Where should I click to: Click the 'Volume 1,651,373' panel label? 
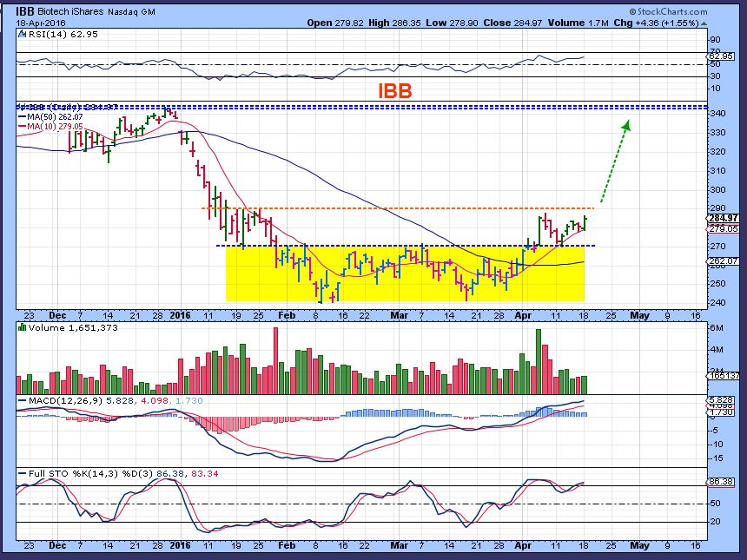(73, 327)
